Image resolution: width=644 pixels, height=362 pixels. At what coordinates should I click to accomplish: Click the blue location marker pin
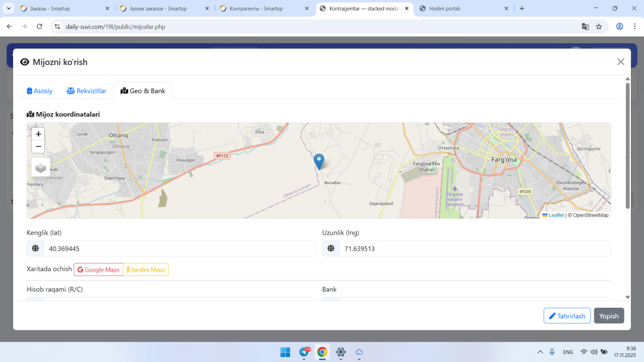[x=319, y=161]
